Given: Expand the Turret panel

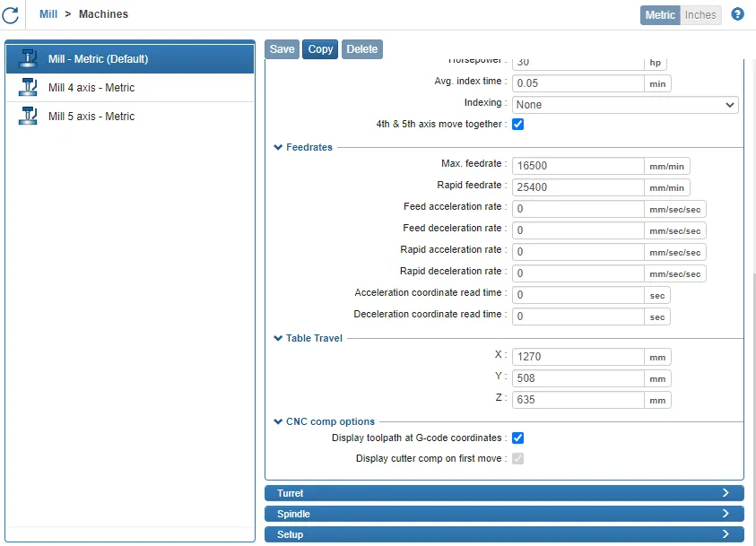Looking at the screenshot, I should click(504, 493).
